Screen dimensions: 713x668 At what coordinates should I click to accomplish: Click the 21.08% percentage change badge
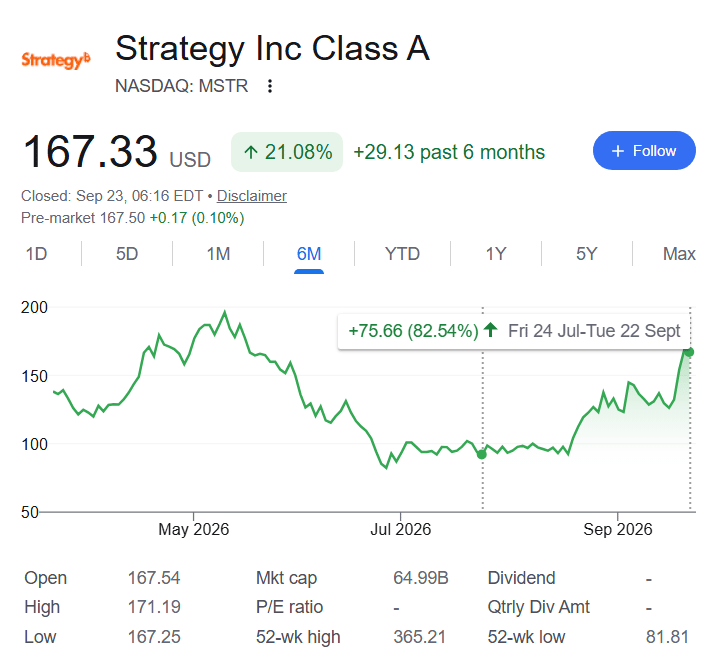click(x=287, y=152)
